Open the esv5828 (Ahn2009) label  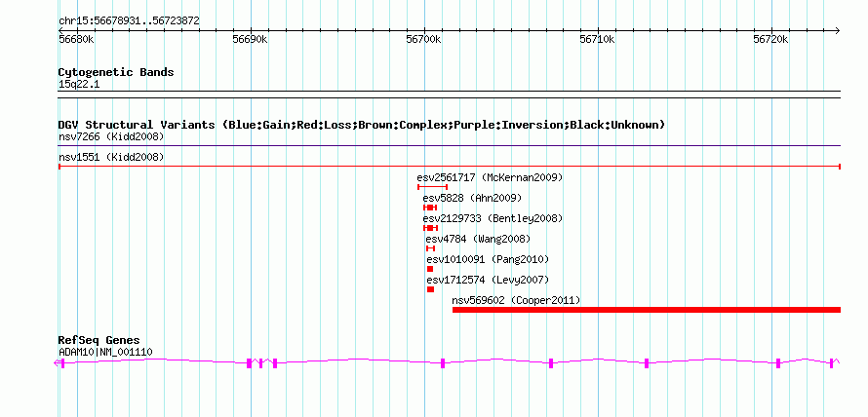pyautogui.click(x=472, y=198)
